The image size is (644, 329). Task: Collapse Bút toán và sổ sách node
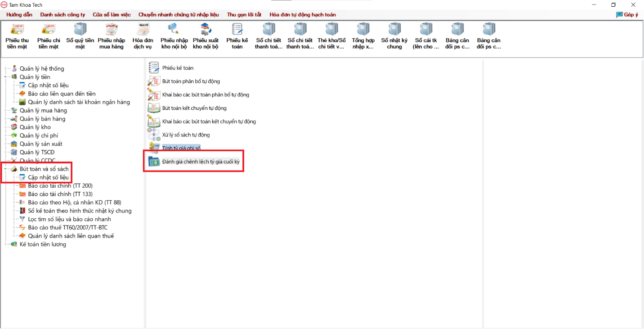click(5, 169)
